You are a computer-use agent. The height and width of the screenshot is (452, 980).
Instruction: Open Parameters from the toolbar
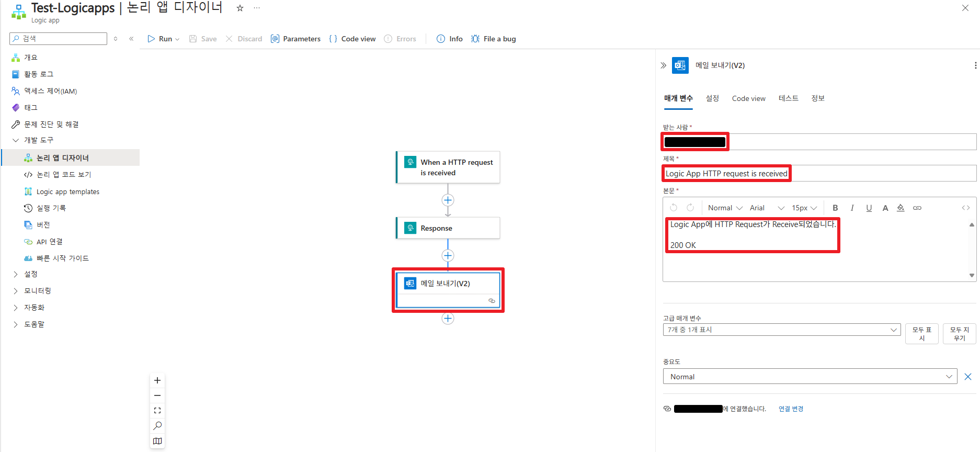pos(295,39)
